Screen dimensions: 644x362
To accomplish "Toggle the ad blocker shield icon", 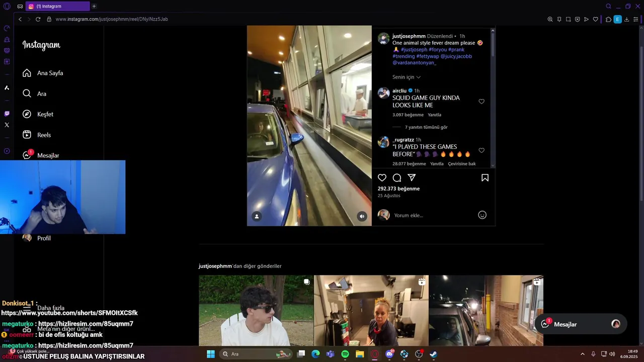I will click(577, 19).
